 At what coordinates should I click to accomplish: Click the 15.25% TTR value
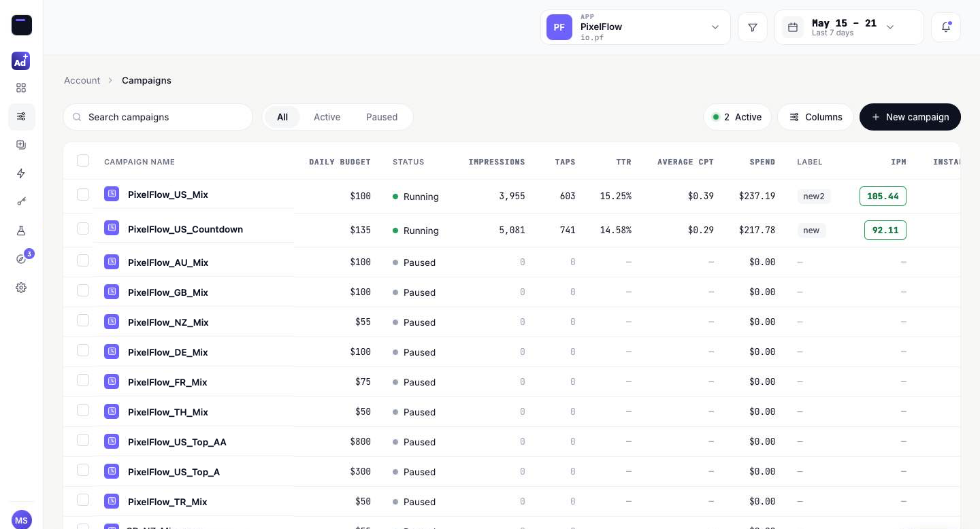point(615,197)
